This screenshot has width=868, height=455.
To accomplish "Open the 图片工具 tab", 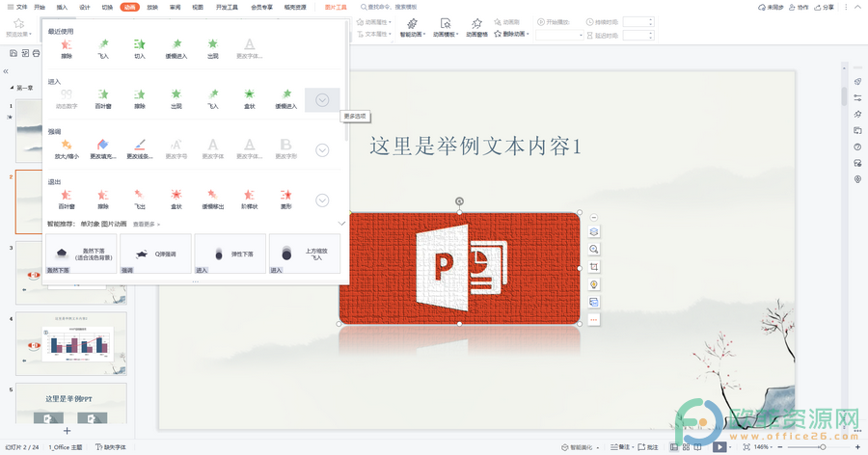I will 336,7.
